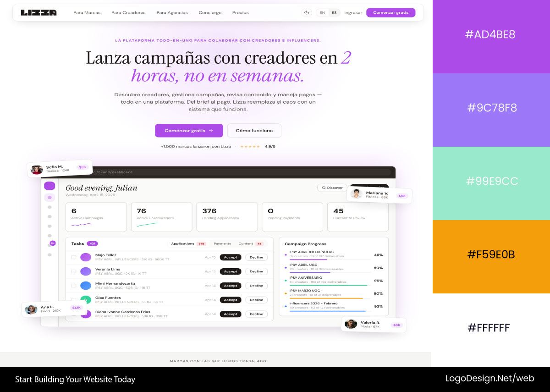Screen dimensions: 550x392
Task: Tick the checkbox for Verania Lima
Action: [74, 271]
